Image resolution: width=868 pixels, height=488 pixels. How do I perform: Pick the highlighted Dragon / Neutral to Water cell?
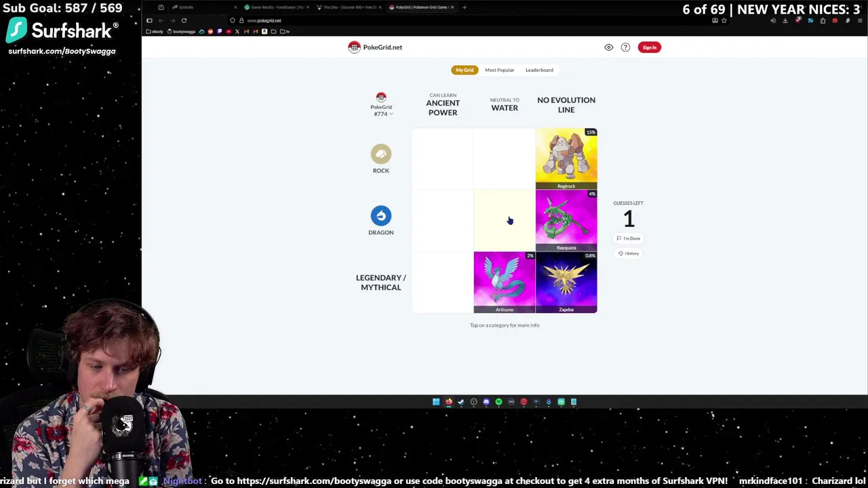[x=505, y=220]
